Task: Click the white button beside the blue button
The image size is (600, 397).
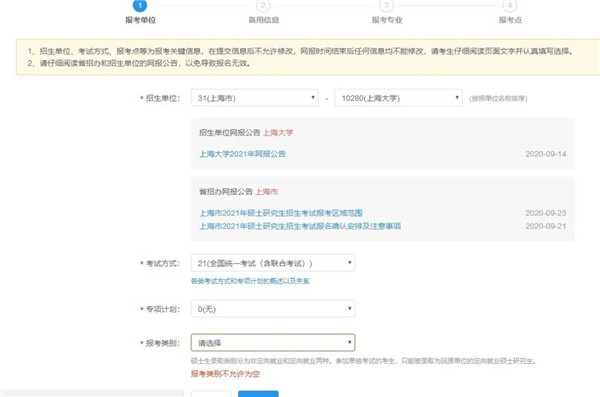Action: pyautogui.click(x=211, y=394)
